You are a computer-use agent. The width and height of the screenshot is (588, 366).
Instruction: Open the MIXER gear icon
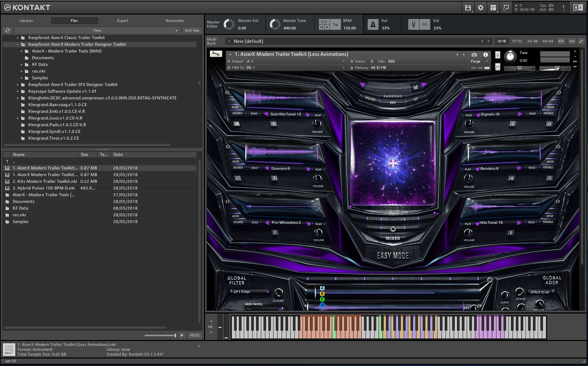[393, 229]
